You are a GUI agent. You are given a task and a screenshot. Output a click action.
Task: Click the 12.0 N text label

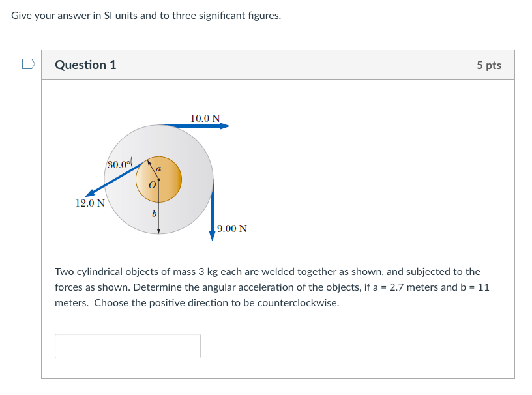91,204
